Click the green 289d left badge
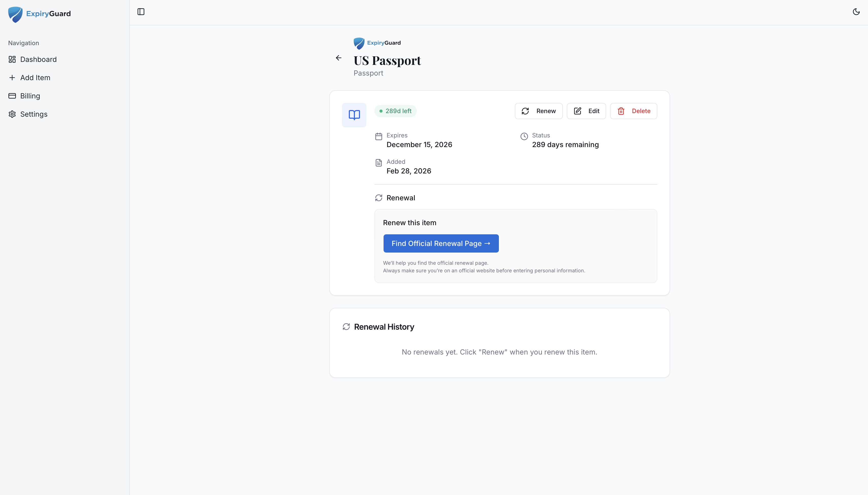 click(395, 111)
